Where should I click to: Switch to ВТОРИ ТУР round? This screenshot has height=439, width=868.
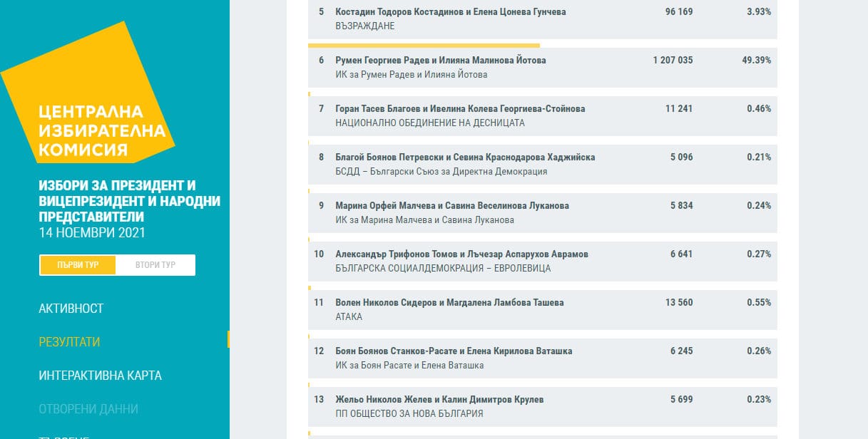155,265
